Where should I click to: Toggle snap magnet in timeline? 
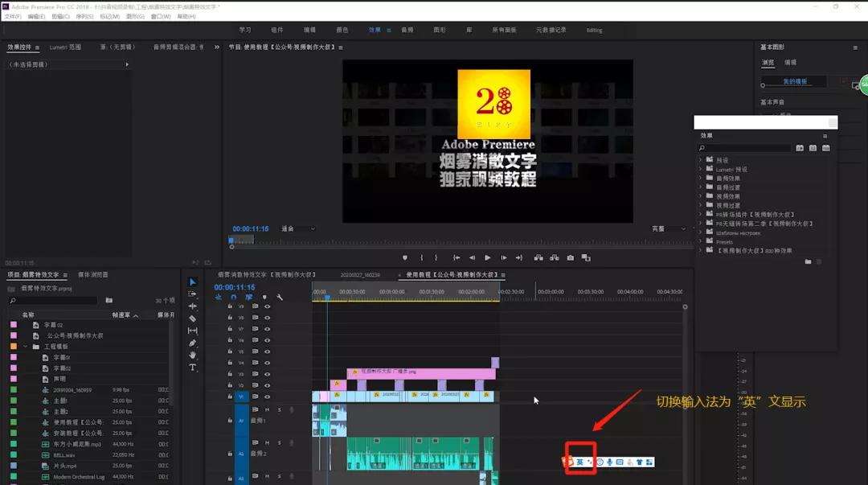234,297
